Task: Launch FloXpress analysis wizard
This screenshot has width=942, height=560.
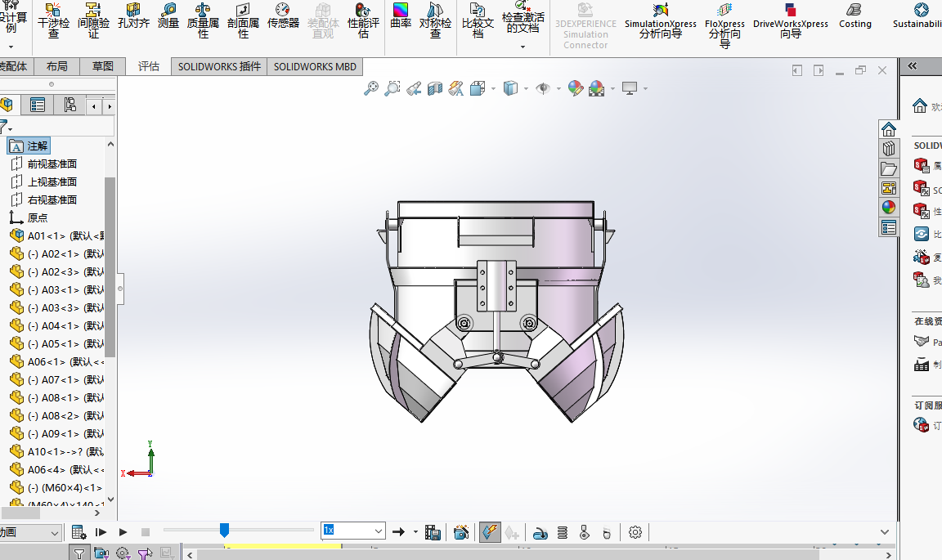Action: [x=724, y=26]
